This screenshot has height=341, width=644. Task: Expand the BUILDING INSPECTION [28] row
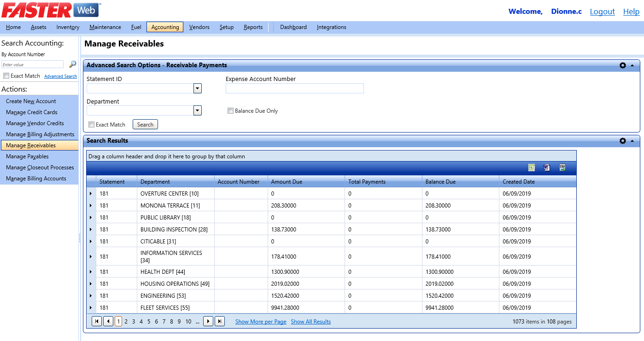91,230
